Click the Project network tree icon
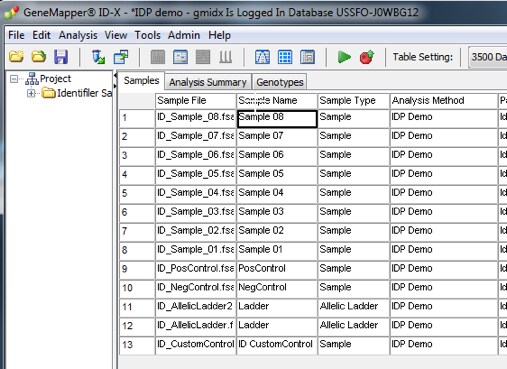This screenshot has width=507, height=369. click(32, 79)
